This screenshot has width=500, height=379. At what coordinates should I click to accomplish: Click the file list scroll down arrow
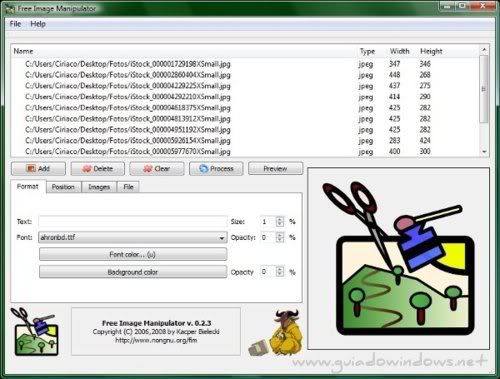484,152
